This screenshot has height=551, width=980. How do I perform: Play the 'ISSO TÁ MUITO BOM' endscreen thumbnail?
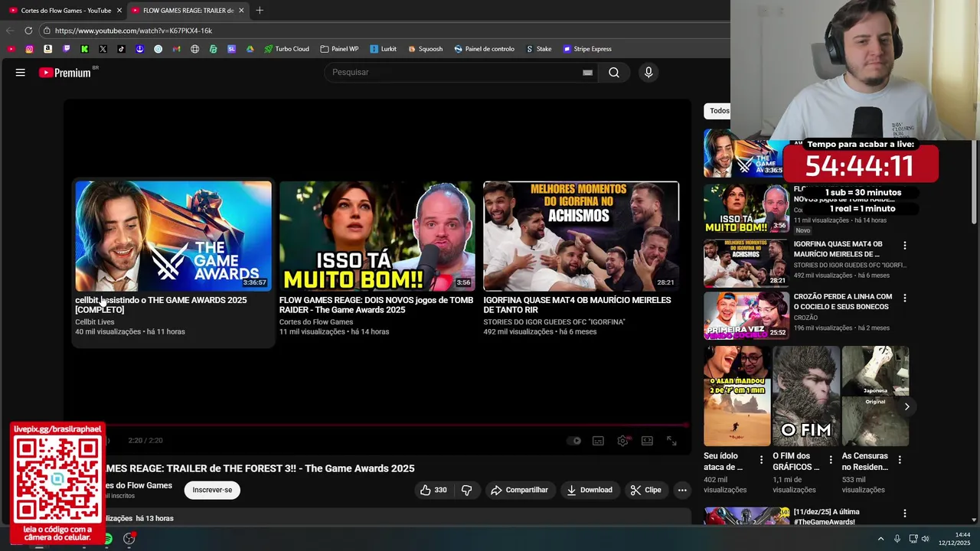pos(377,236)
